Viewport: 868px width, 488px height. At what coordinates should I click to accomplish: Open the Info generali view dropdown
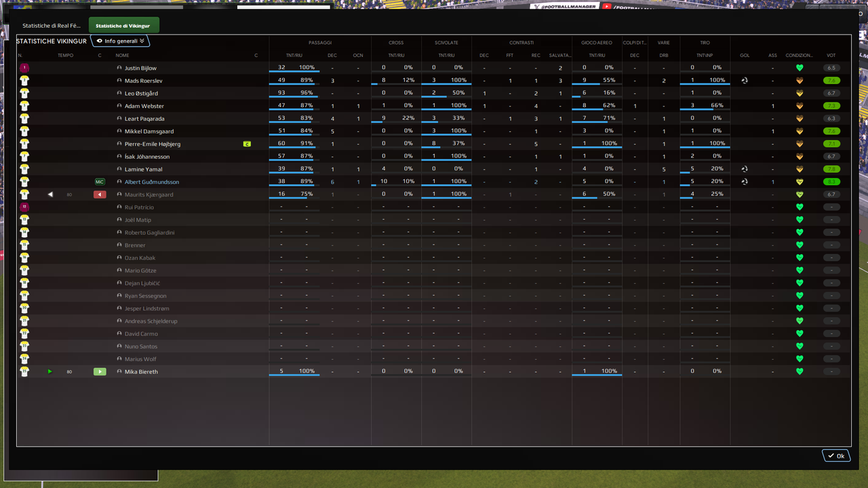click(x=120, y=41)
